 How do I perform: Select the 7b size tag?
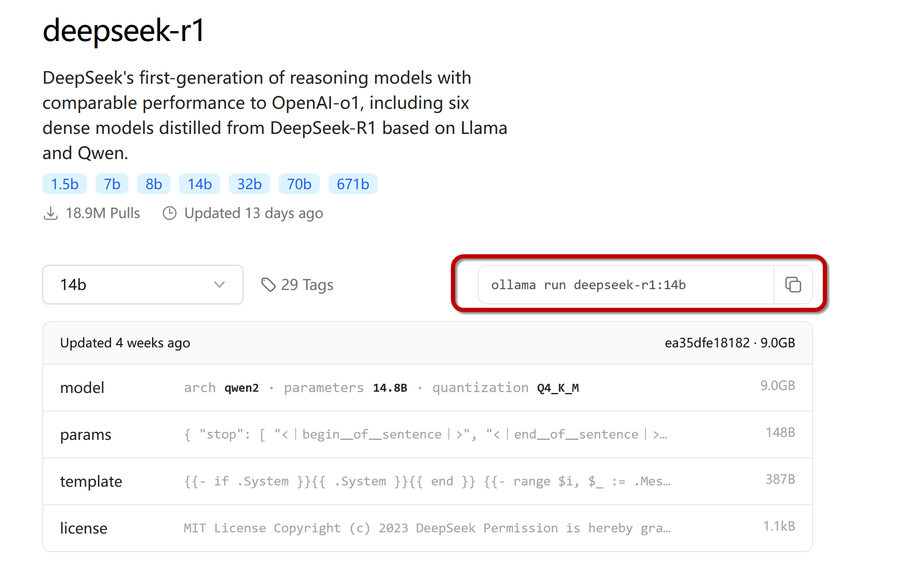[x=112, y=184]
